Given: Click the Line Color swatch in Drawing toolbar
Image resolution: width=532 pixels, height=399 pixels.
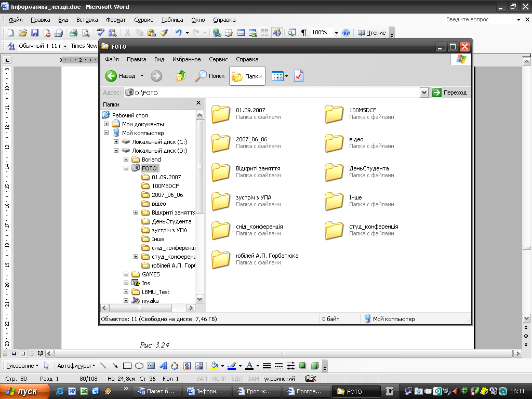Looking at the screenshot, I should (232, 366).
